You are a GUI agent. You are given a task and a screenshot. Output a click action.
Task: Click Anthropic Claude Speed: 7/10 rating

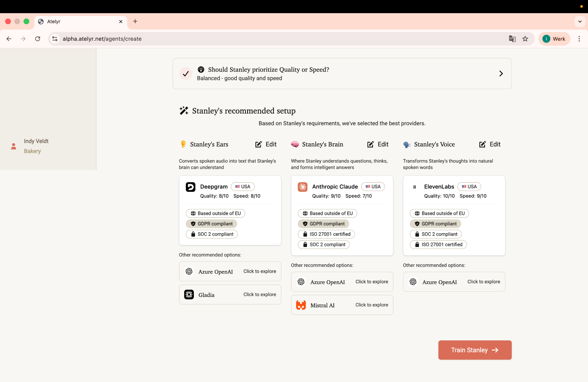(x=359, y=196)
